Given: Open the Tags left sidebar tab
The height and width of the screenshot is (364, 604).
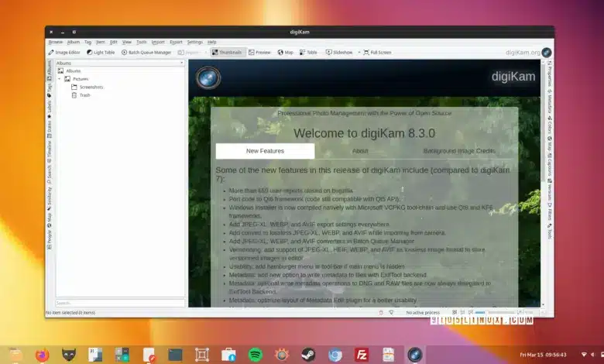Looking at the screenshot, I should click(x=50, y=91).
